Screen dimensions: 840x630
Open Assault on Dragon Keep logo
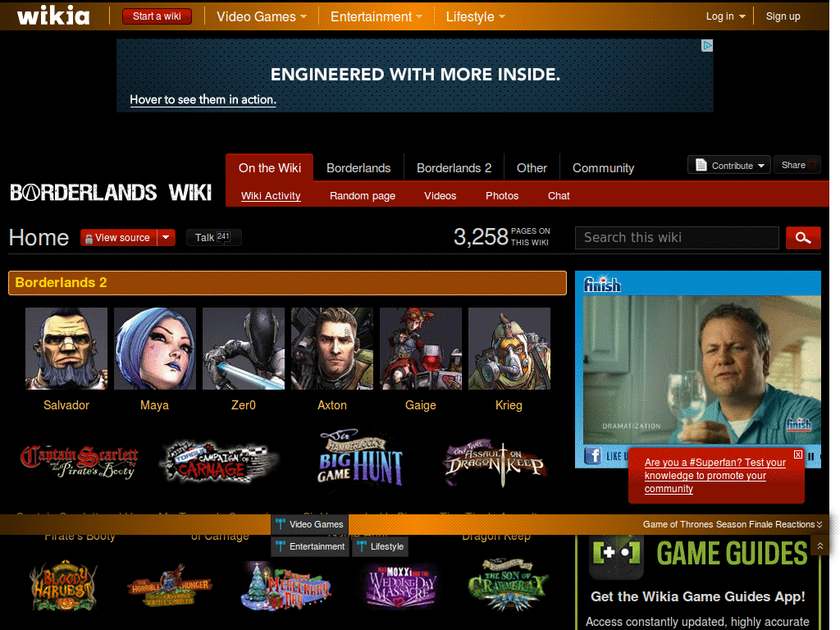tap(496, 463)
